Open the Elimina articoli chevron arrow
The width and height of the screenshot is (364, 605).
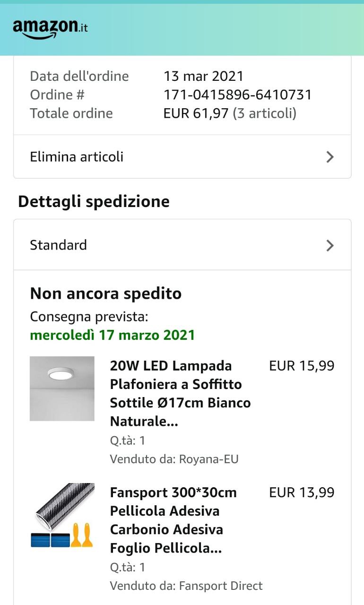click(x=330, y=157)
